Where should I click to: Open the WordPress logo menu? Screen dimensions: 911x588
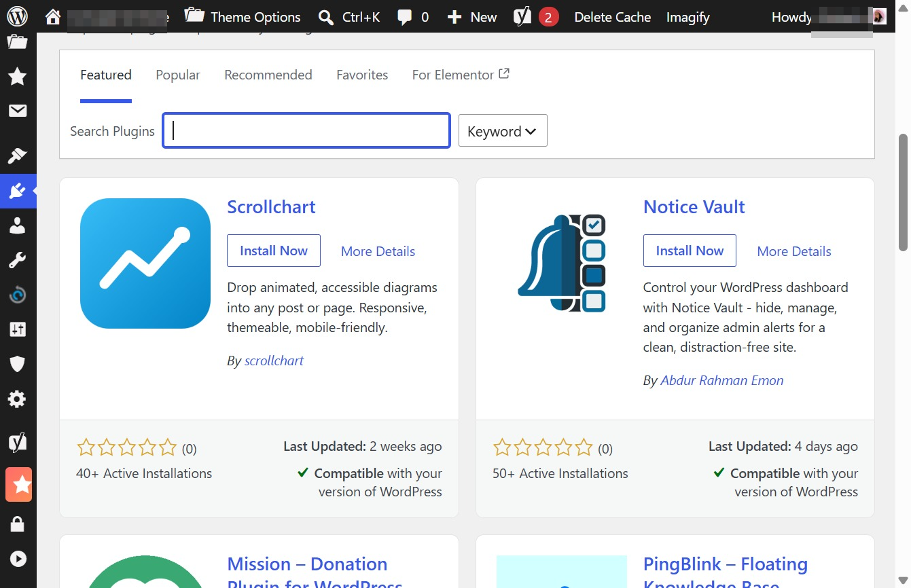[x=17, y=16]
